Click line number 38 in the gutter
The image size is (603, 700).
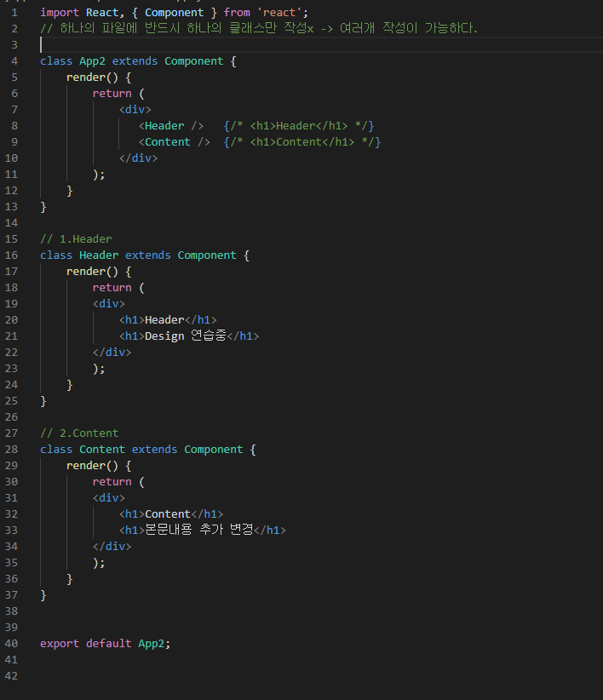tap(12, 611)
